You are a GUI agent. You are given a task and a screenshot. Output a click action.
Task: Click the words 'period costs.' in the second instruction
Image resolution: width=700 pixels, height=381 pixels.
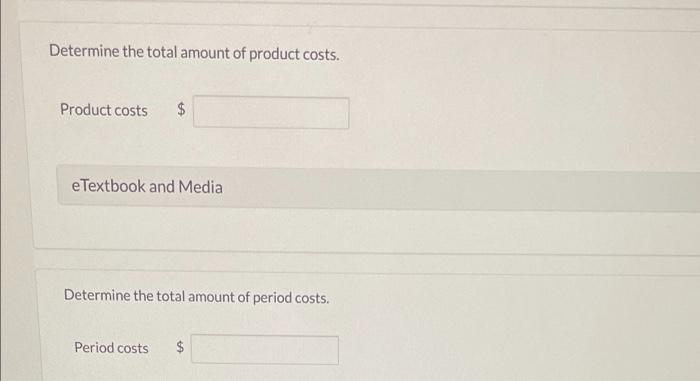point(291,297)
